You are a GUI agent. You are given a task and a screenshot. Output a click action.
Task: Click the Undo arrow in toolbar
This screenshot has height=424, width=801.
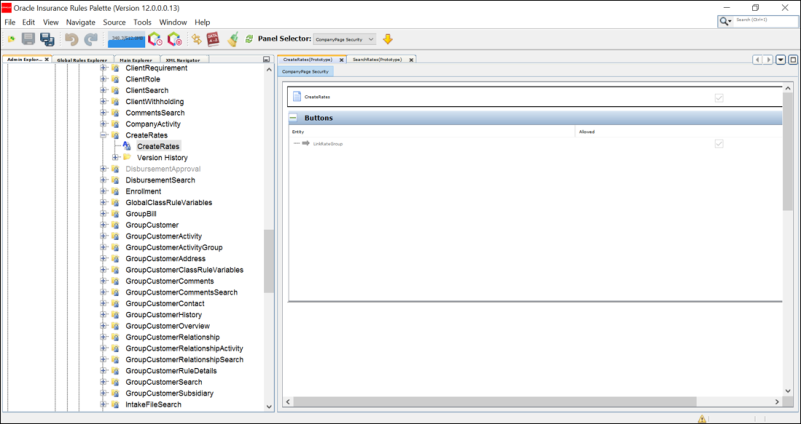[72, 39]
